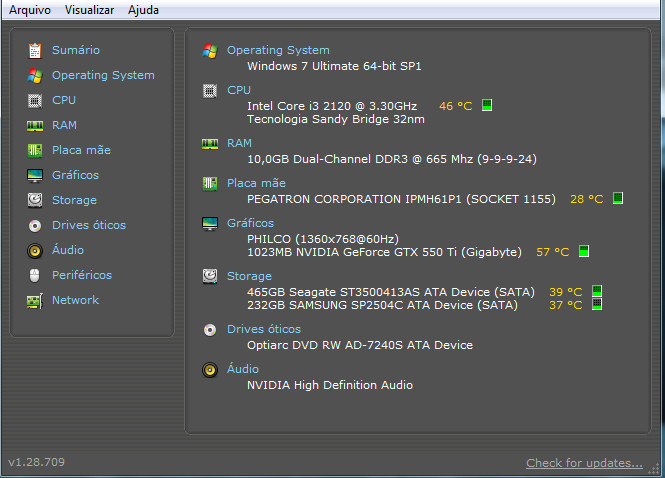This screenshot has width=665, height=478.
Task: Open the Gráficos heading in summary panel
Action: coord(250,223)
